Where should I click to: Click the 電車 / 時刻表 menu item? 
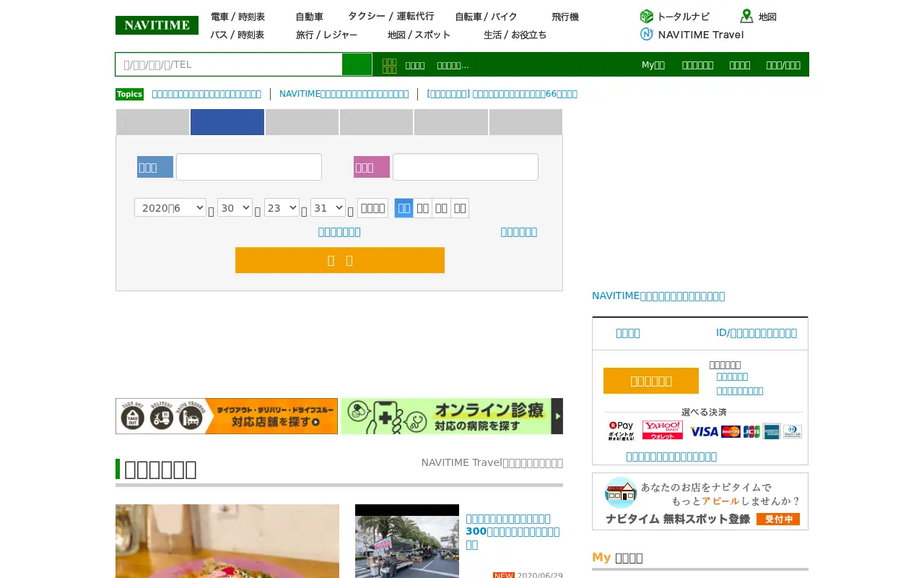(237, 17)
